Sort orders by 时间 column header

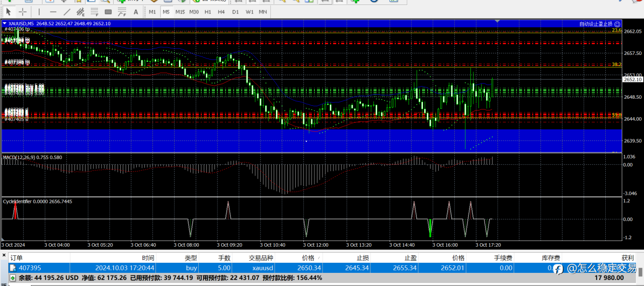click(x=148, y=258)
